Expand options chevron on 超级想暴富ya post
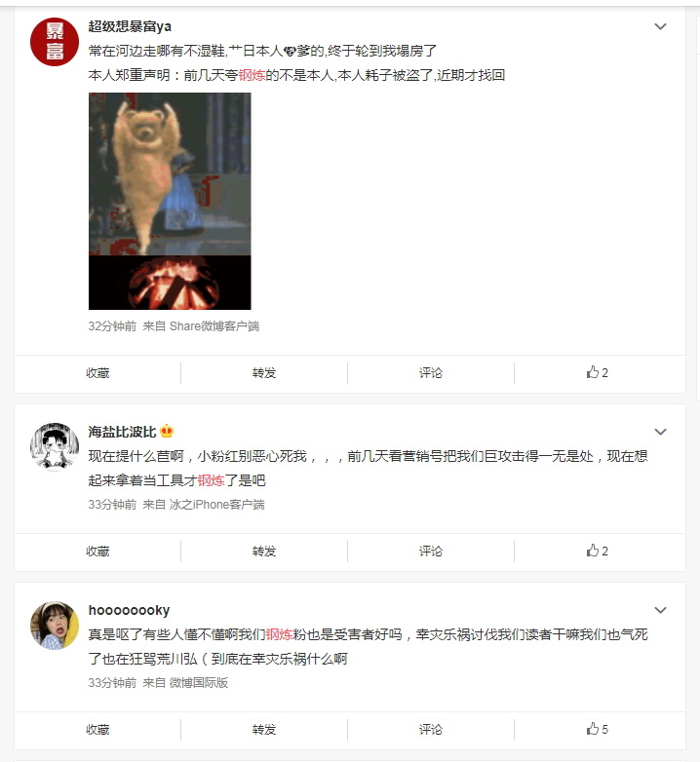Screen dimensions: 700x762 tap(660, 26)
